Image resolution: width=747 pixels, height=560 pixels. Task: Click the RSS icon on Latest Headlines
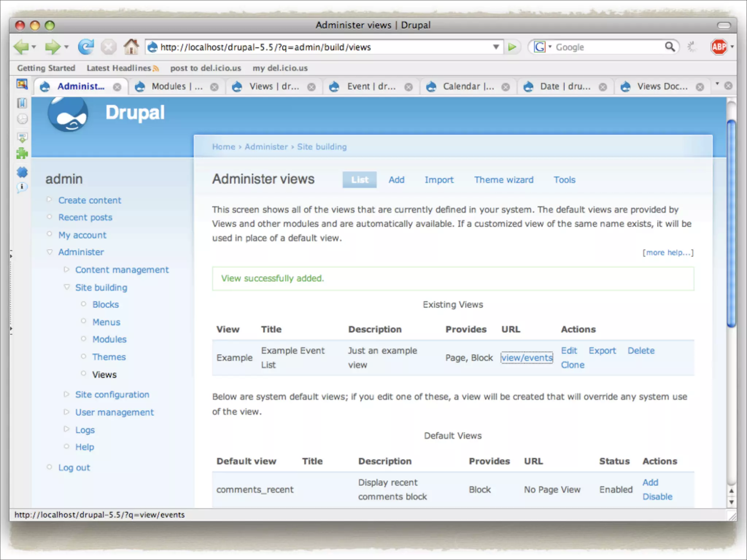point(156,69)
